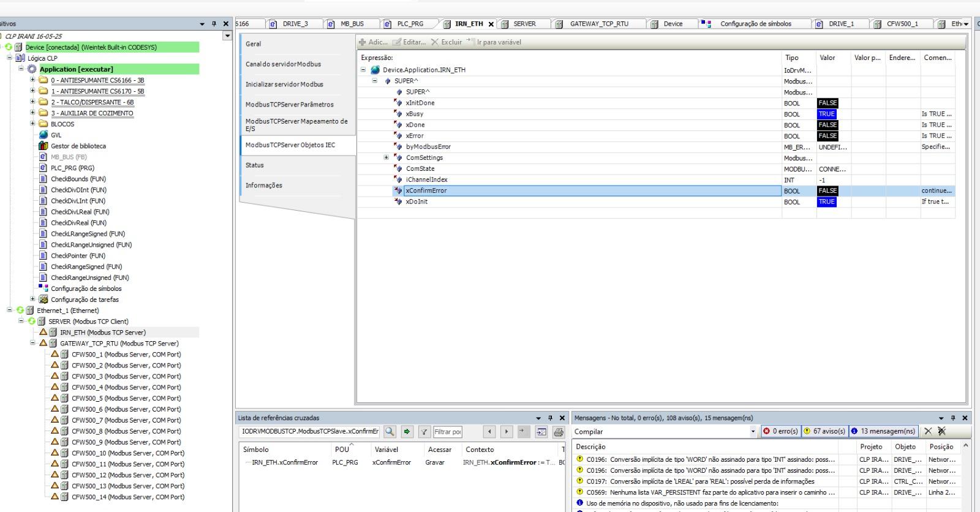Click warning icon next to CFW500_7
The height and width of the screenshot is (512, 980).
pos(55,420)
